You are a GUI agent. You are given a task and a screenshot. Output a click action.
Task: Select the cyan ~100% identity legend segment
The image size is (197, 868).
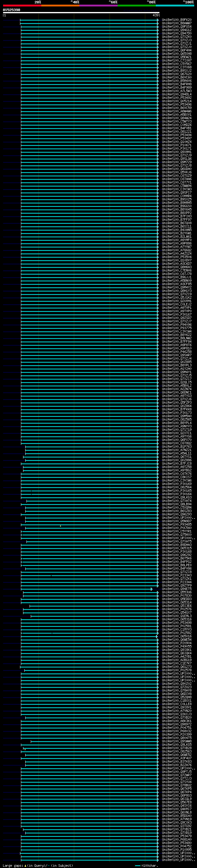point(175,6)
